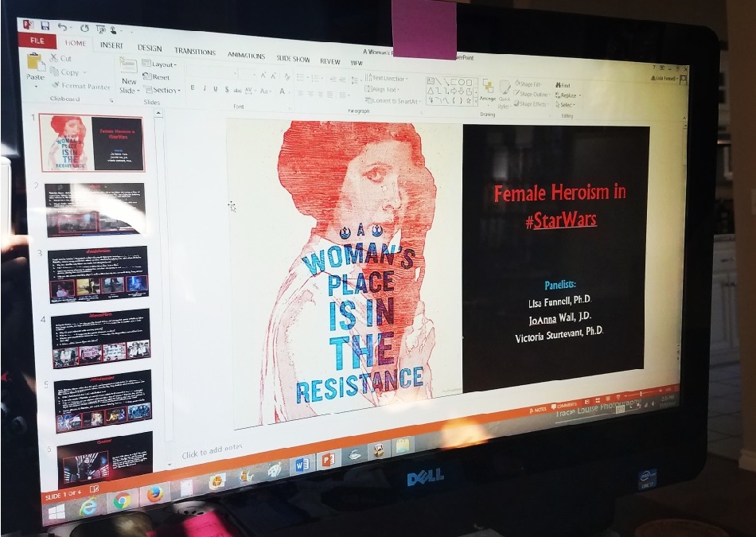Toggle the Notes pane in status bar
This screenshot has height=537, width=756.
click(x=538, y=409)
